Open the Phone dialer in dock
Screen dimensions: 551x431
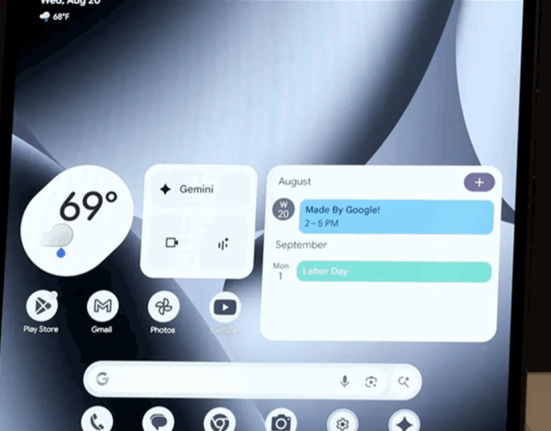(97, 420)
